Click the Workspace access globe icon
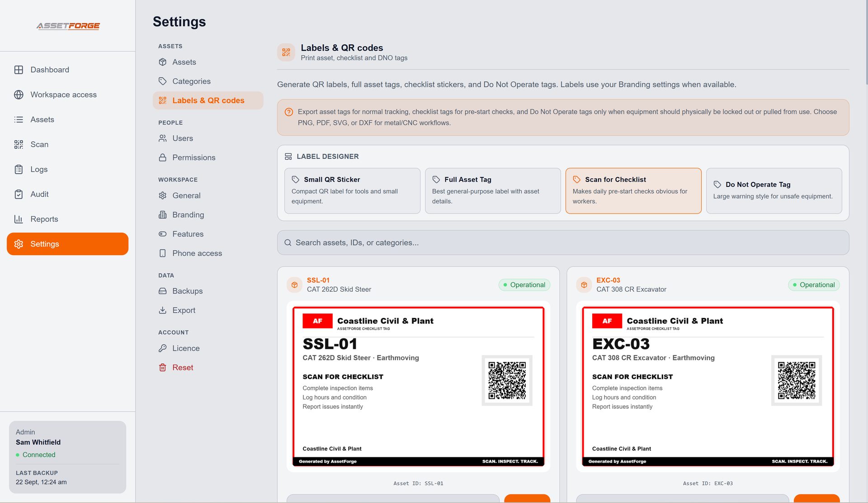The image size is (868, 503). click(x=19, y=95)
